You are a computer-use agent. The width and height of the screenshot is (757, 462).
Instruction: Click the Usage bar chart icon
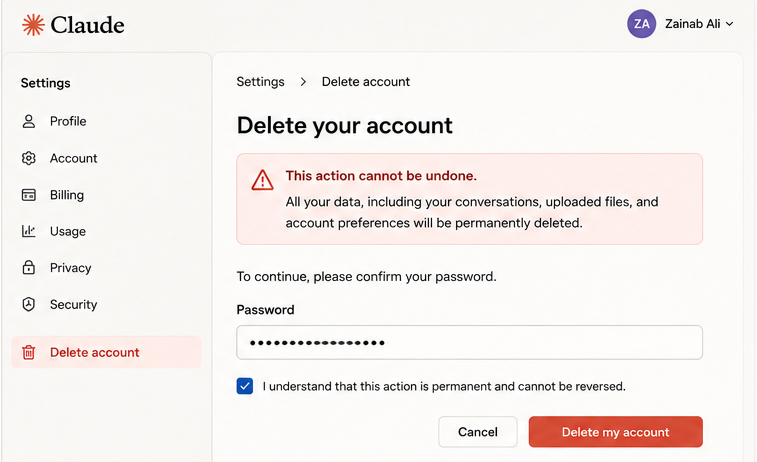29,231
